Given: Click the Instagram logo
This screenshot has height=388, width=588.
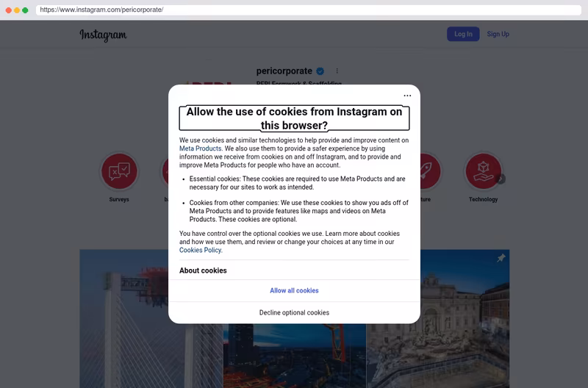Looking at the screenshot, I should coord(103,35).
